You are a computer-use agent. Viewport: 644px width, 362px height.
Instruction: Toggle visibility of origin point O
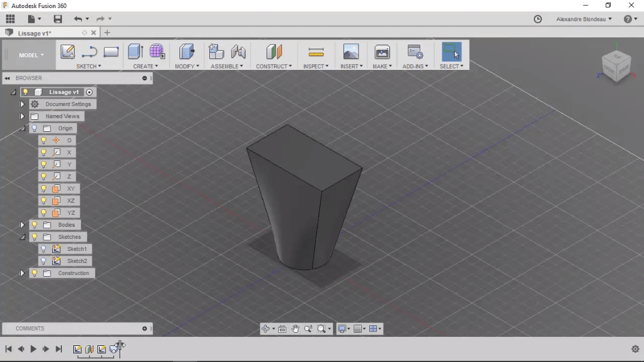coord(44,140)
